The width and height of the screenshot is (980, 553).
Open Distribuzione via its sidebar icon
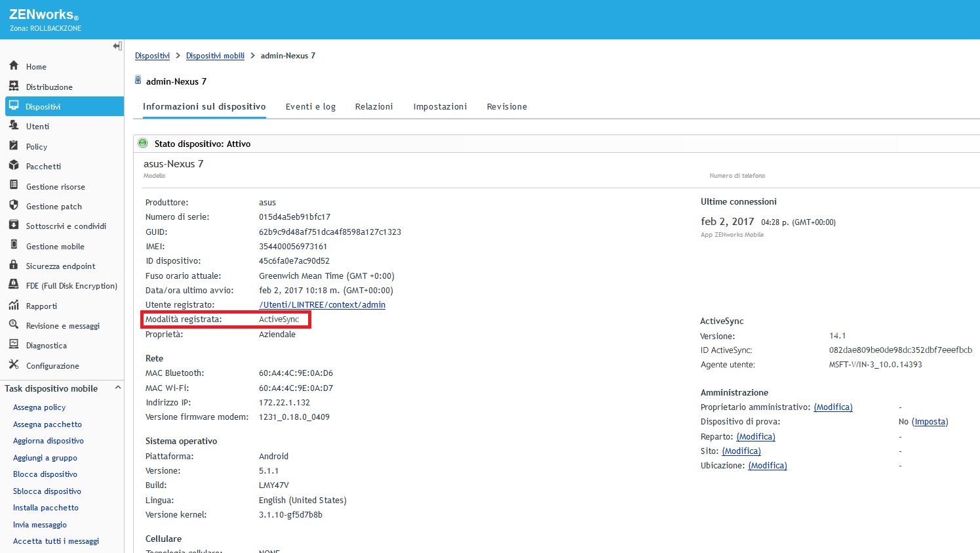pos(14,86)
